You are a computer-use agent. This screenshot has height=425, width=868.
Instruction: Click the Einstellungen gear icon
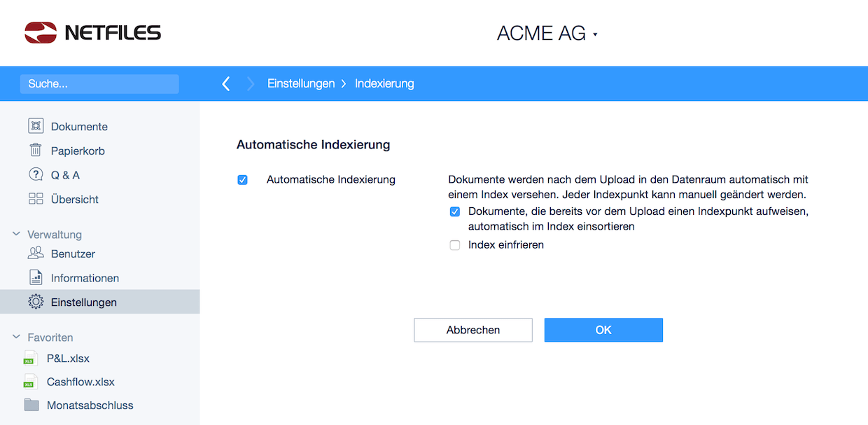point(36,302)
